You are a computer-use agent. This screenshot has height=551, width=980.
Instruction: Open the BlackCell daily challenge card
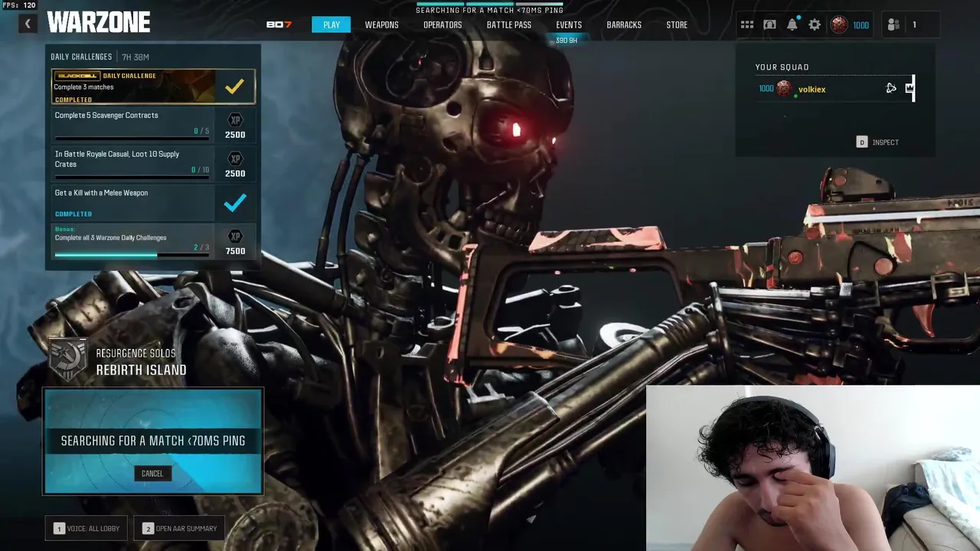(153, 86)
